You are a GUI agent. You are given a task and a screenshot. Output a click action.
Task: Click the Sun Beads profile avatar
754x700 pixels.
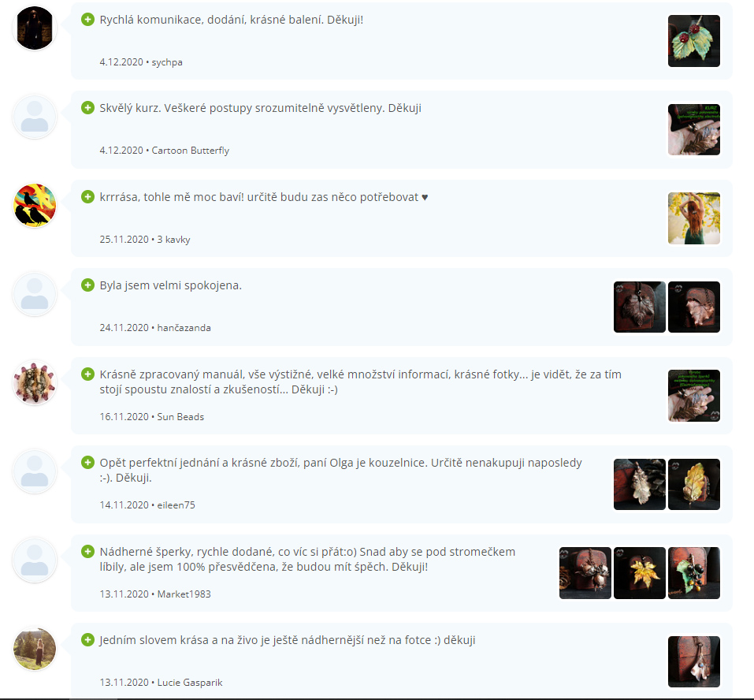point(35,382)
